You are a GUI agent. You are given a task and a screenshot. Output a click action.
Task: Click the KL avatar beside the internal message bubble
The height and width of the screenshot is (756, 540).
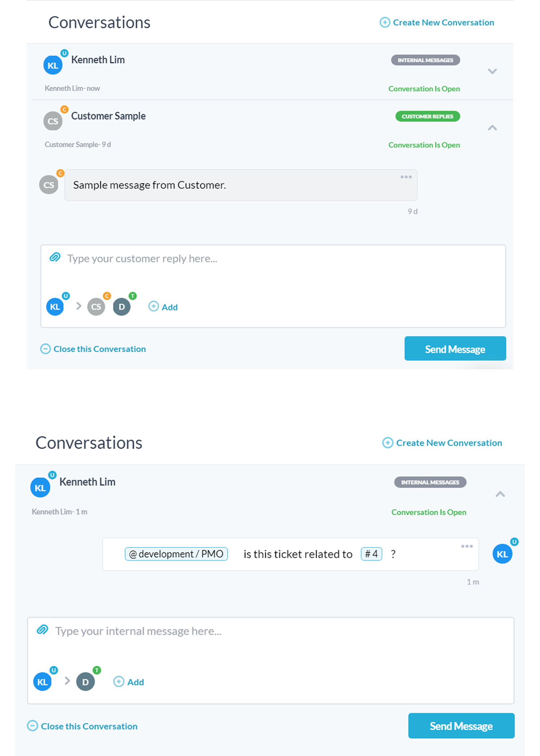[x=502, y=554]
